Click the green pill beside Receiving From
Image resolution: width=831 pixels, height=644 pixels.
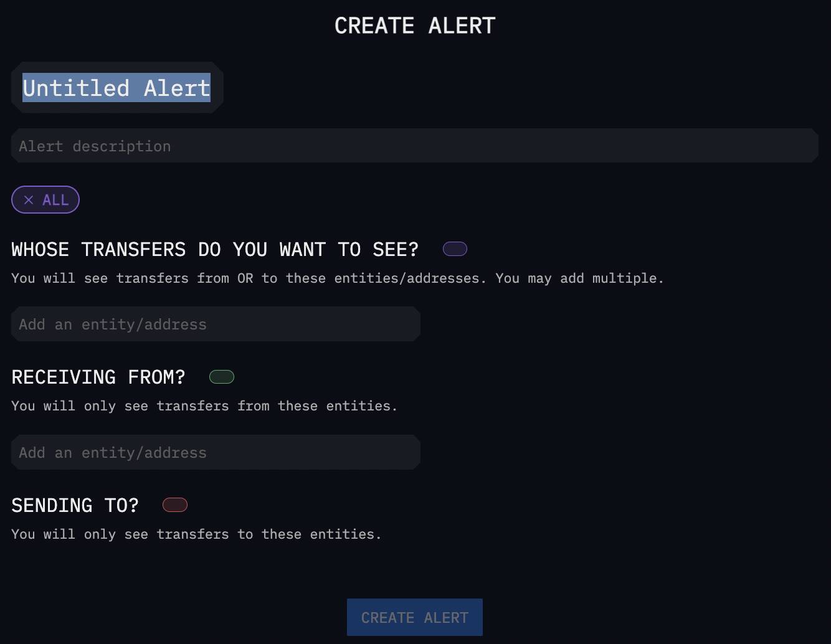[x=222, y=377]
